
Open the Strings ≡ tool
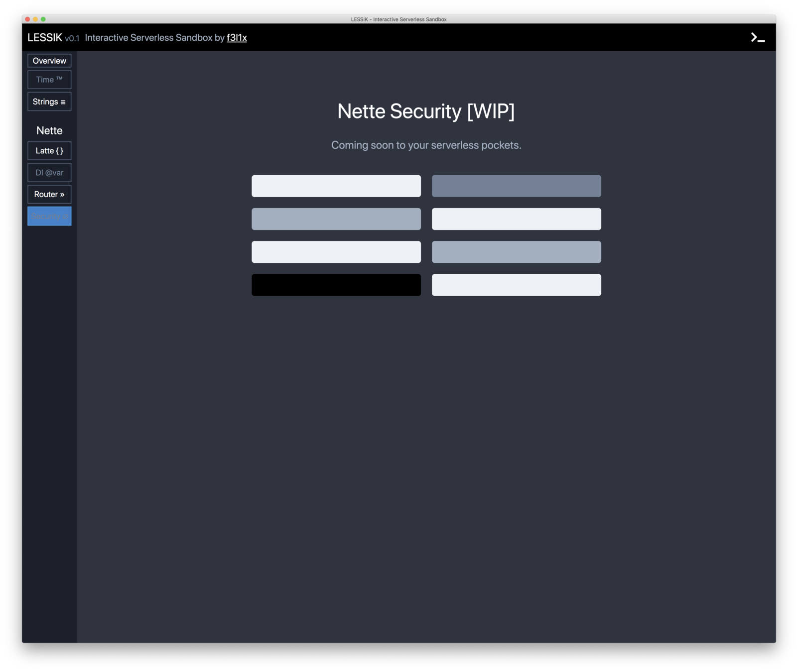(49, 102)
